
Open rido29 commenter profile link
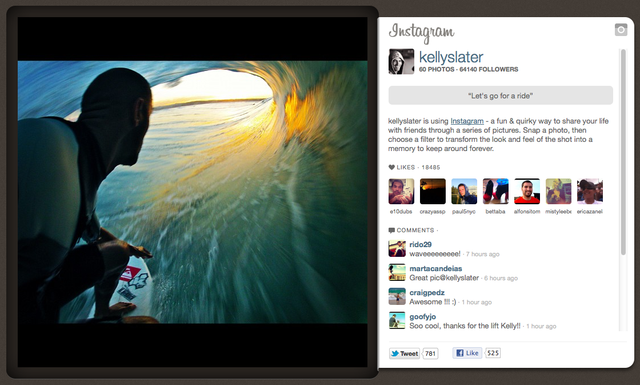click(420, 245)
